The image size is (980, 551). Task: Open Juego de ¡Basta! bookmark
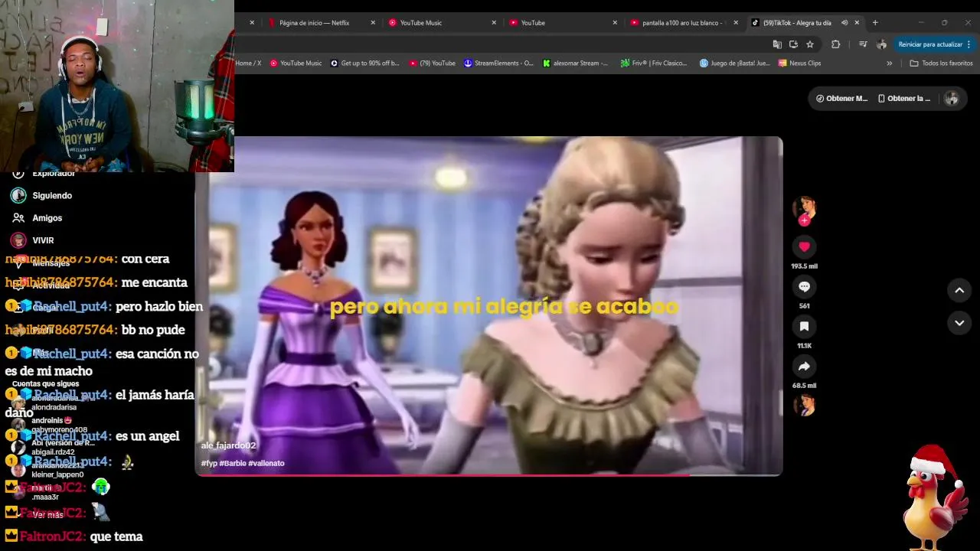coord(734,64)
